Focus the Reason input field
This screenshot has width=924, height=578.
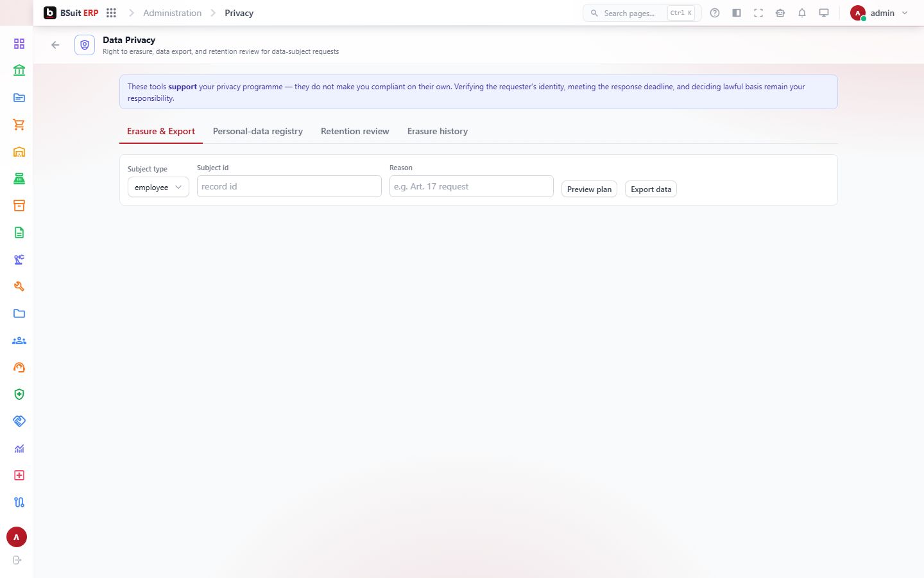pos(472,186)
